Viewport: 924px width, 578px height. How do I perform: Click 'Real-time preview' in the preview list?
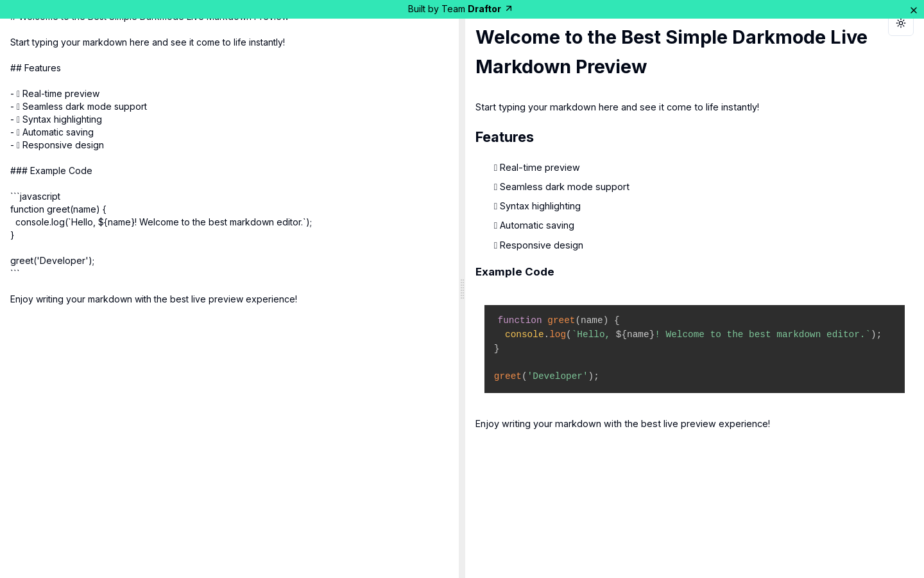coord(537,168)
